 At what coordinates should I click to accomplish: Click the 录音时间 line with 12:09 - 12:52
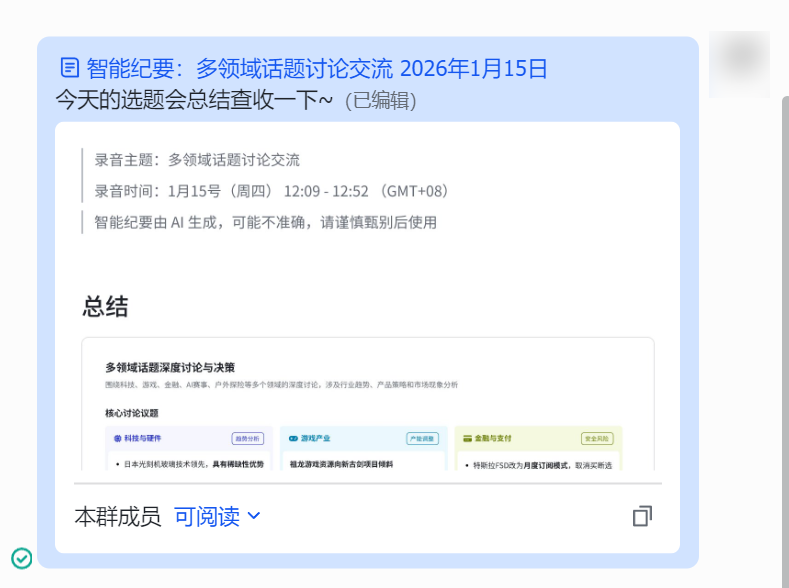[271, 191]
